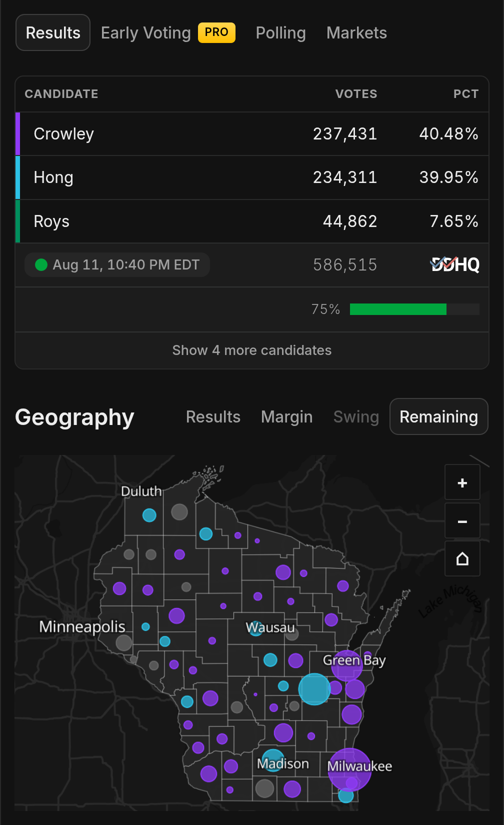
Task: Click total votes 586,515
Action: 345,264
